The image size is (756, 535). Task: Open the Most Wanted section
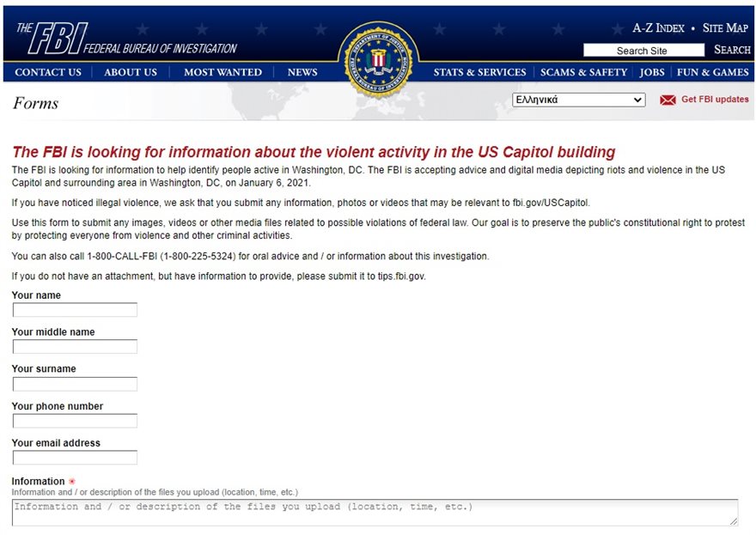coord(223,72)
